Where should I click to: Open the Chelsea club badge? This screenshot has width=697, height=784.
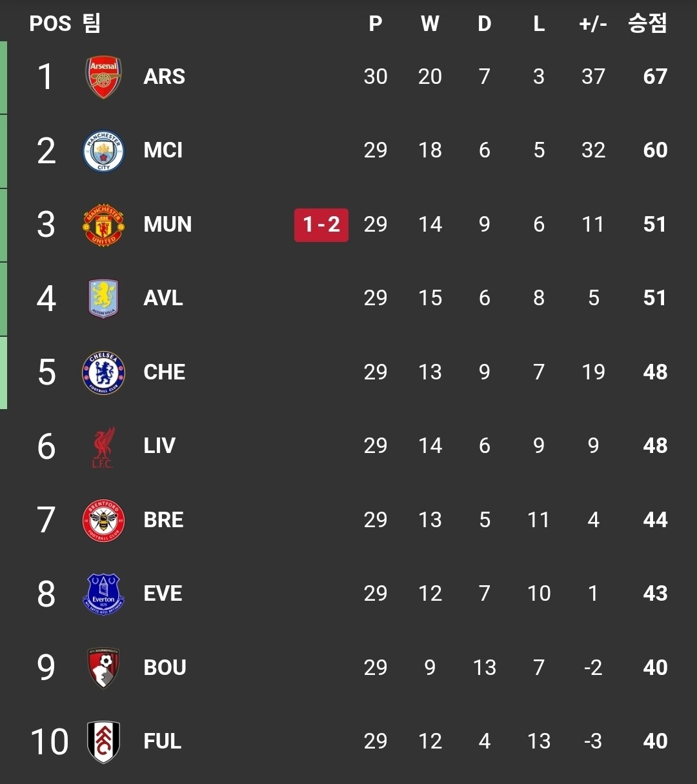coord(103,372)
